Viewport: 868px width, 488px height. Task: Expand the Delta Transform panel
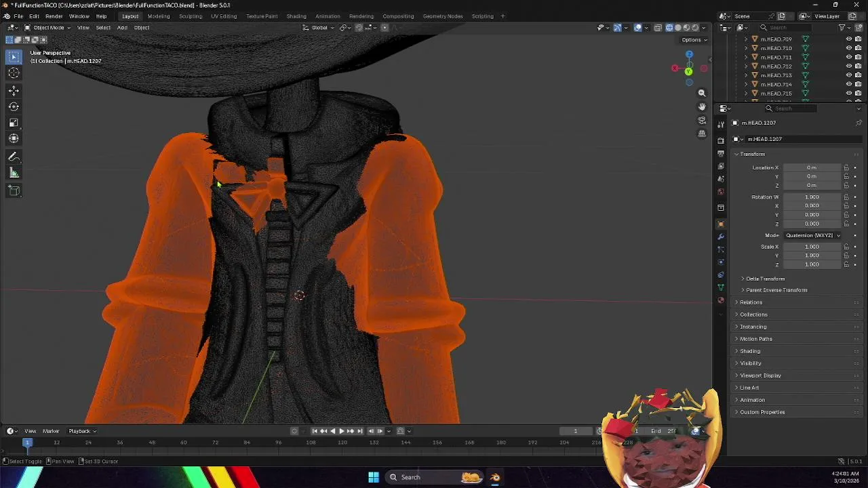tap(764, 279)
